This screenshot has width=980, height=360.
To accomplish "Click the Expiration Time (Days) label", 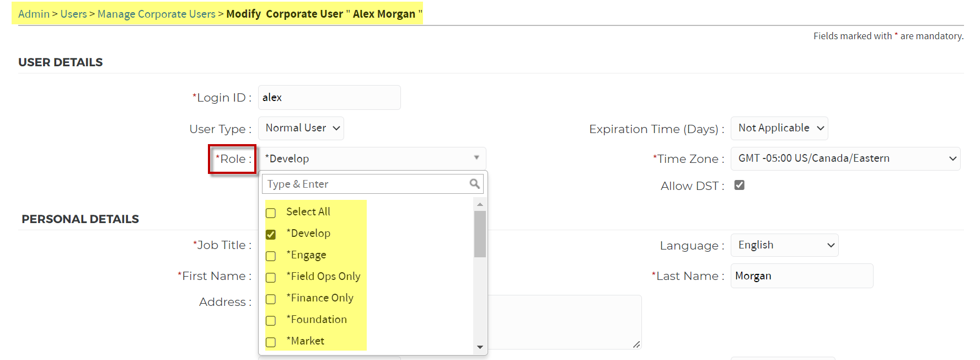I will pos(657,129).
